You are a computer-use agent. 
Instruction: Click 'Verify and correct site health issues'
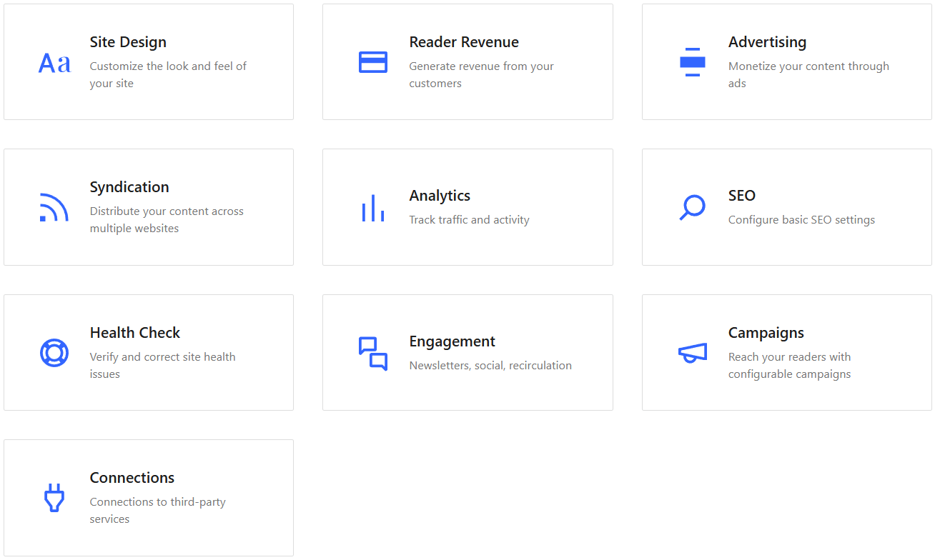click(x=162, y=366)
